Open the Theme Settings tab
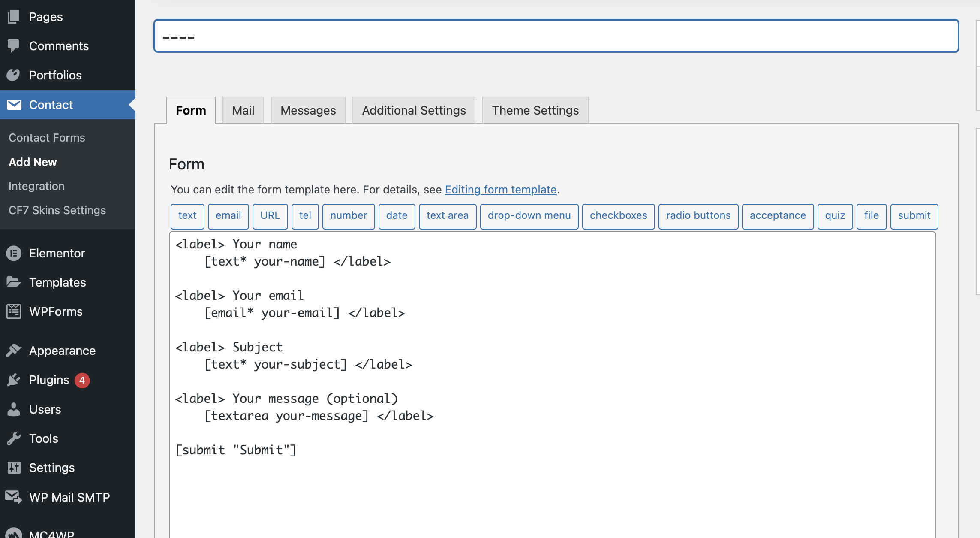Viewport: 980px width, 538px height. (535, 110)
